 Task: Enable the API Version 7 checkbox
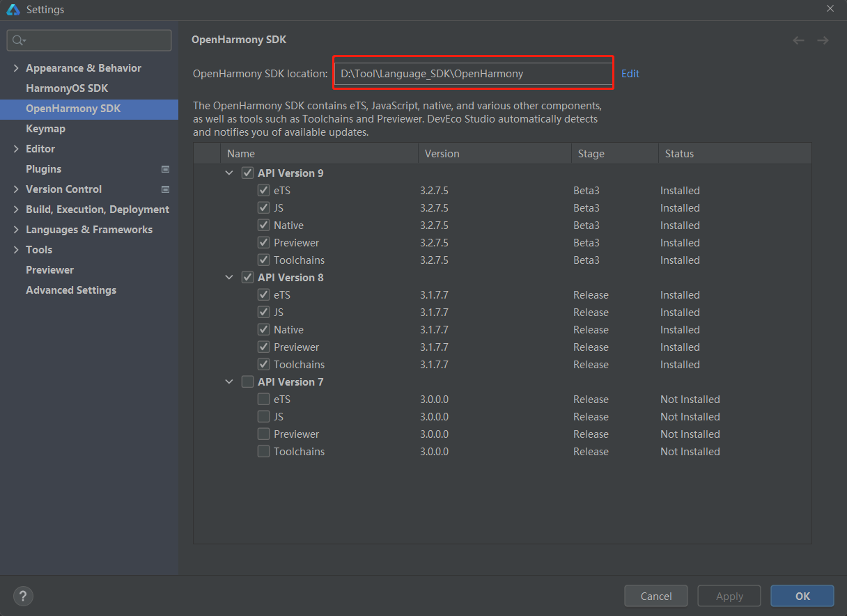[x=247, y=382]
